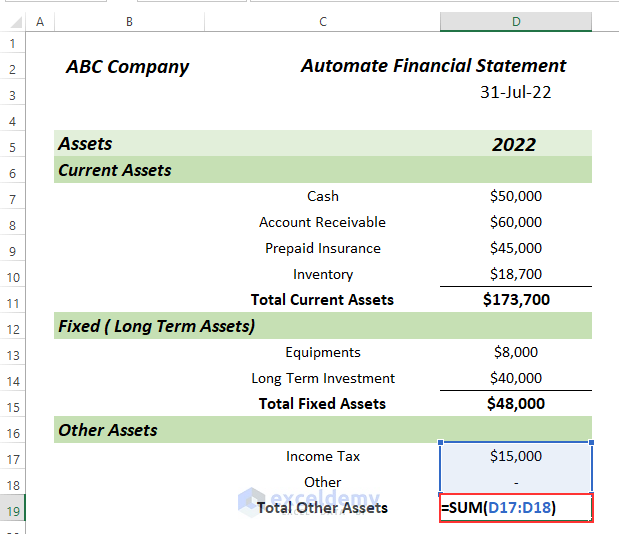
Task: Select the Cash value $50,000
Action: 515,196
